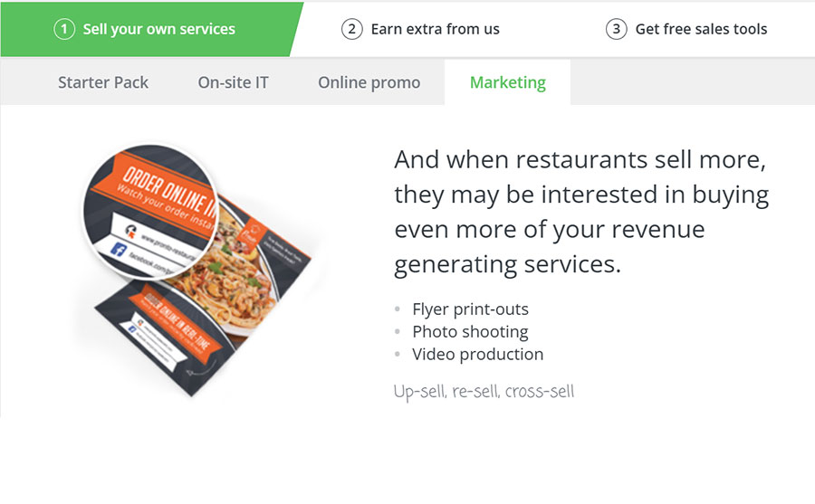The height and width of the screenshot is (504, 815).
Task: Click the circled number 3 step icon
Action: click(x=617, y=29)
